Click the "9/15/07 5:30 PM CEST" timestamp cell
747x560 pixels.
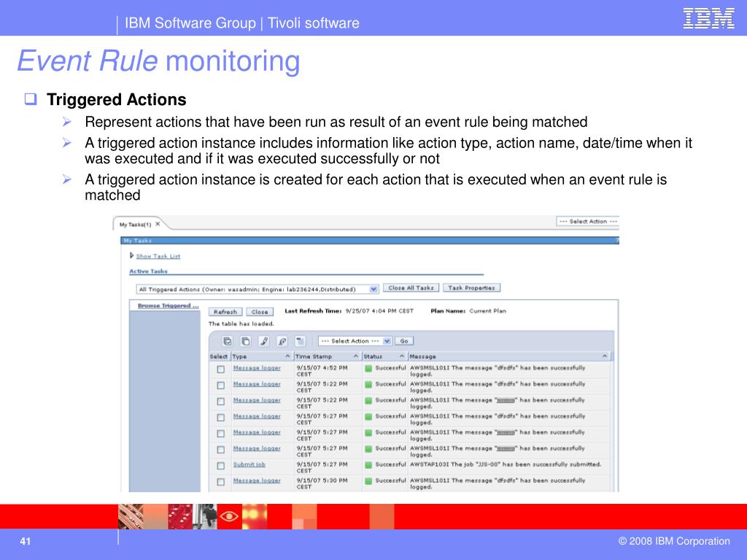[322, 483]
